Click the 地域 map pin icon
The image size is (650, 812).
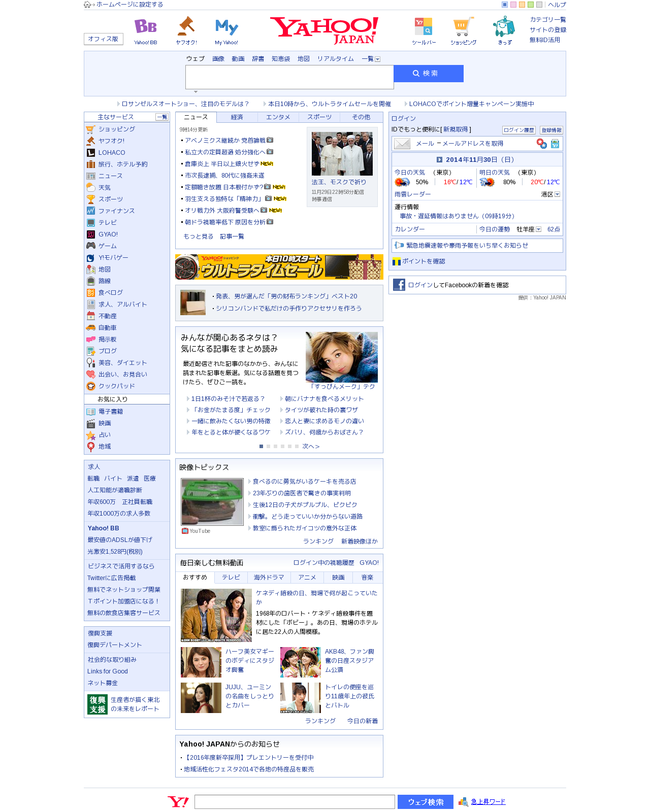[91, 447]
